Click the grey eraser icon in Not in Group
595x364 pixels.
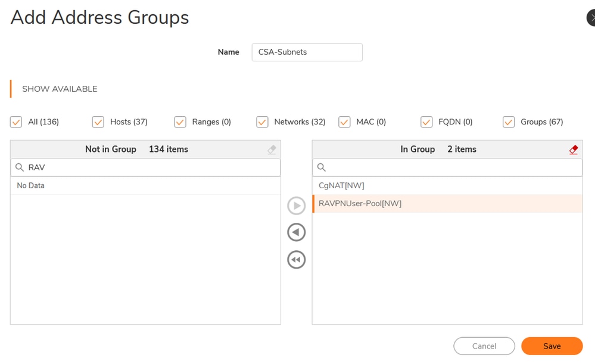272,150
